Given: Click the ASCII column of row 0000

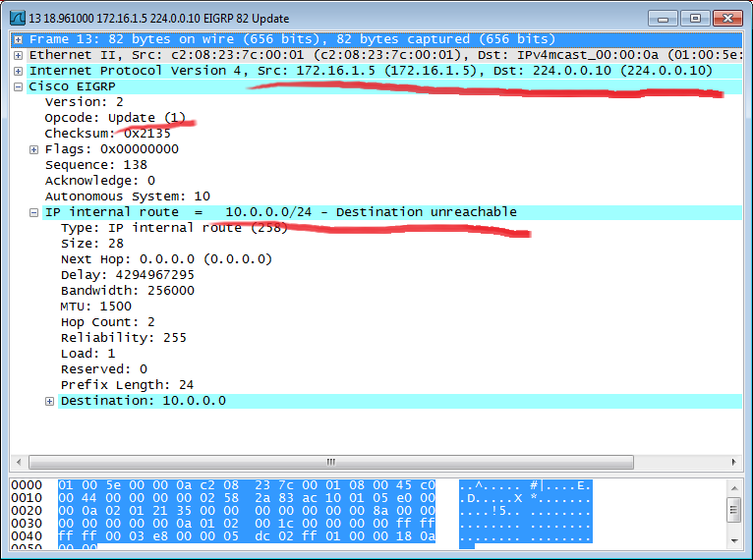Looking at the screenshot, I should (525, 485).
